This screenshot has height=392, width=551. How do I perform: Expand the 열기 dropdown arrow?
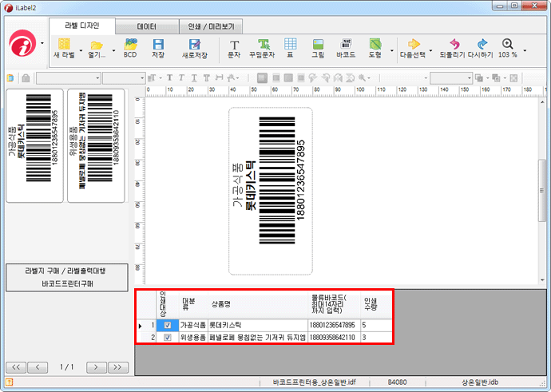pyautogui.click(x=113, y=50)
